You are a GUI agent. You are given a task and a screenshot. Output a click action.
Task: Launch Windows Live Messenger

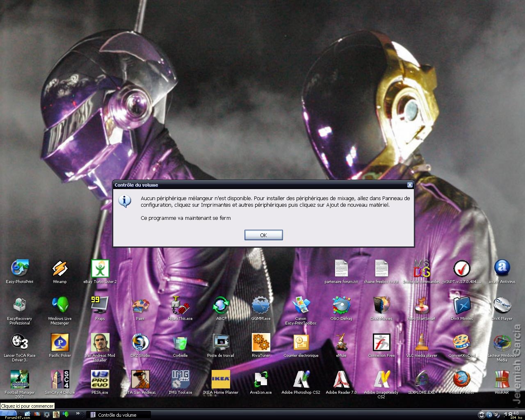60,311
